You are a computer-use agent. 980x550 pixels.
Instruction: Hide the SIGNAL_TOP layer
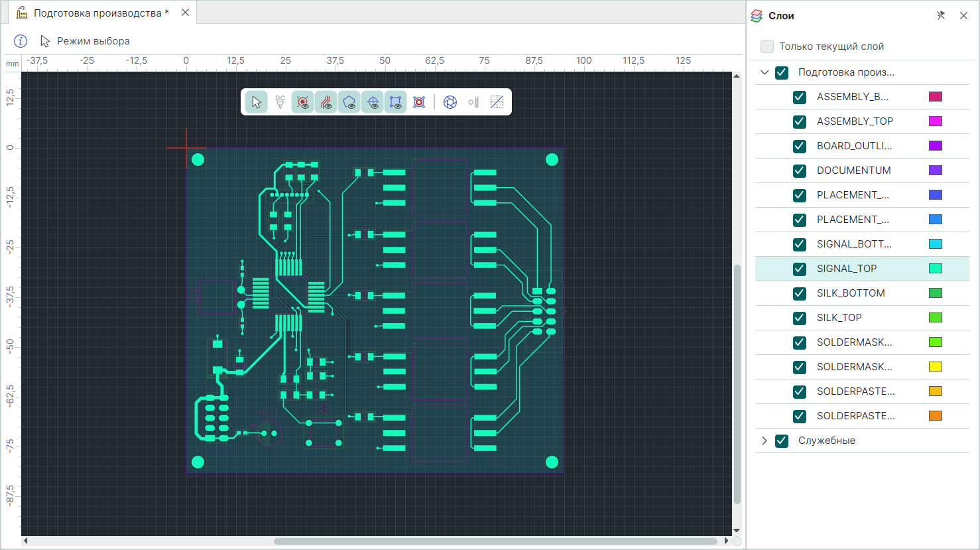(x=800, y=269)
